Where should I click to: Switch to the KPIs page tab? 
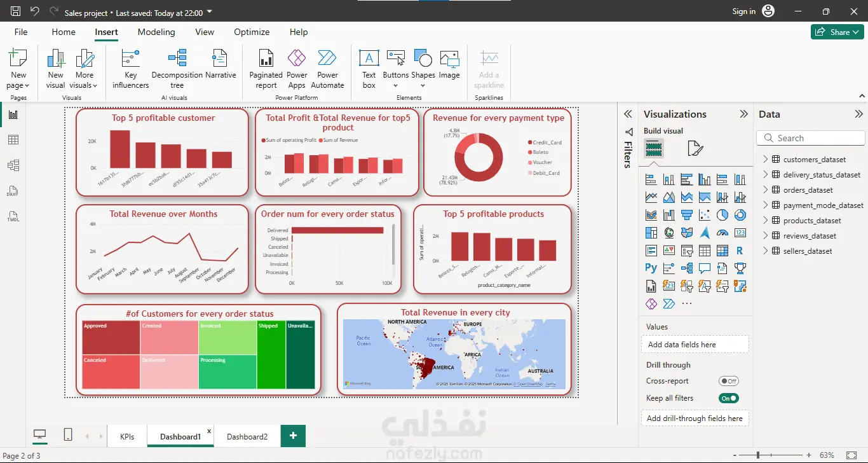(x=127, y=437)
